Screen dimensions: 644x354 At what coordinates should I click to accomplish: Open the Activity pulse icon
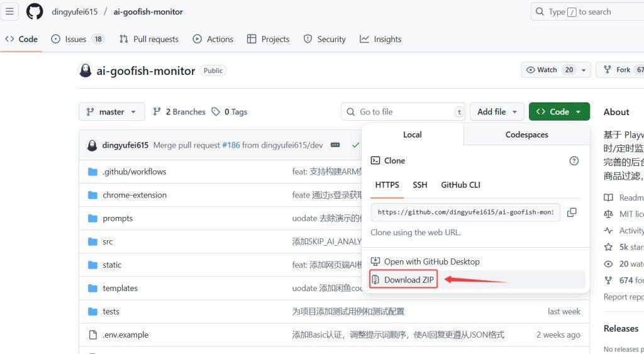(608, 230)
